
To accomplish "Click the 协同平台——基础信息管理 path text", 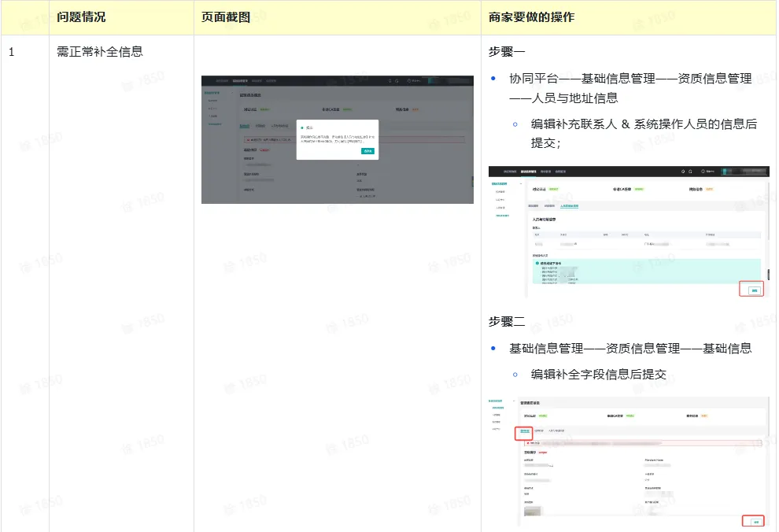I will [x=630, y=88].
